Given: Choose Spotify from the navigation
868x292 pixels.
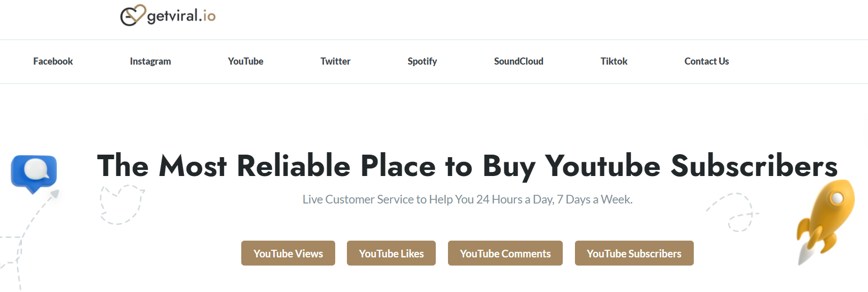Looking at the screenshot, I should click(422, 61).
